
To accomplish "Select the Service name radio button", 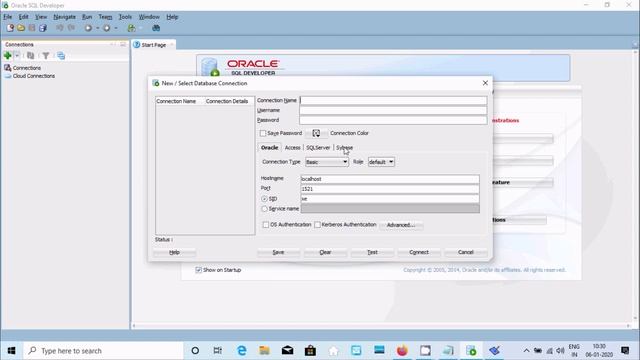I will (264, 209).
